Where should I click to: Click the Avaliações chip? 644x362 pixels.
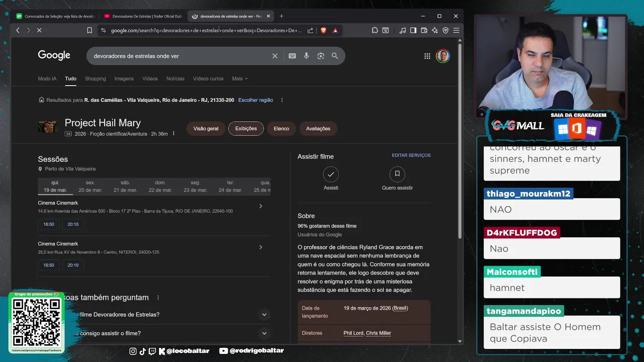coord(318,129)
